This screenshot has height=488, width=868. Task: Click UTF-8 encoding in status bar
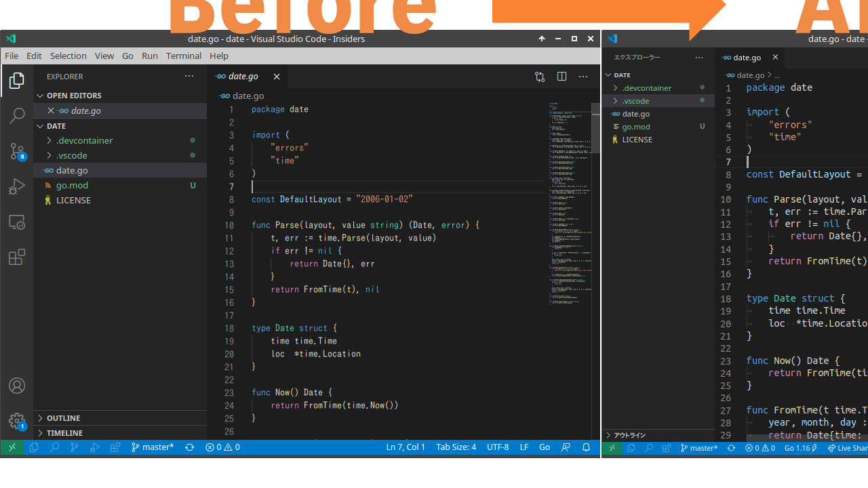pyautogui.click(x=498, y=447)
